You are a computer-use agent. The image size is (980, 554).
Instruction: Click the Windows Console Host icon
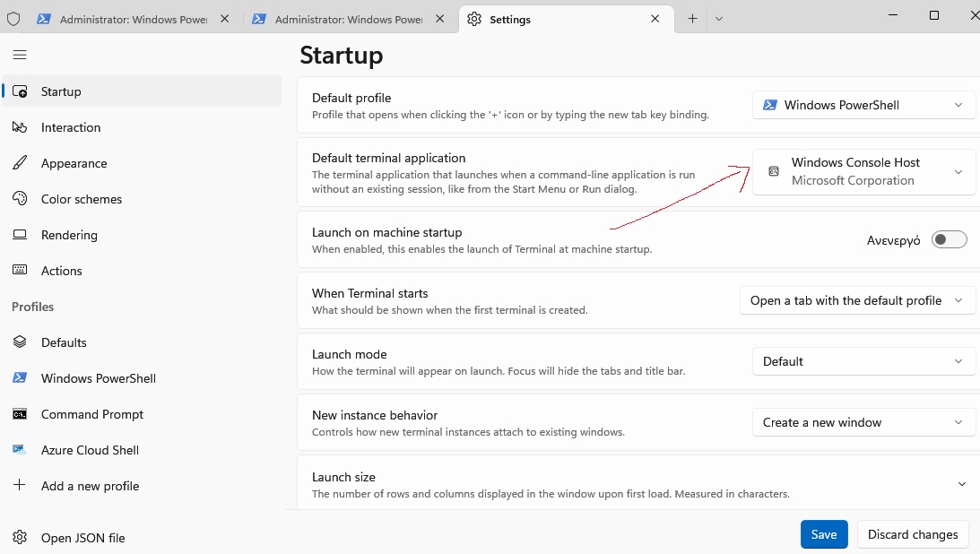pyautogui.click(x=774, y=171)
